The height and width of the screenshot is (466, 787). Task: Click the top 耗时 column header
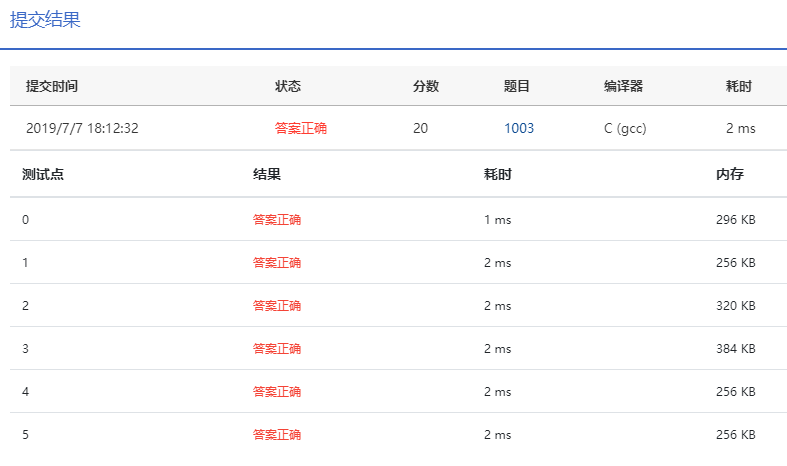pos(738,86)
